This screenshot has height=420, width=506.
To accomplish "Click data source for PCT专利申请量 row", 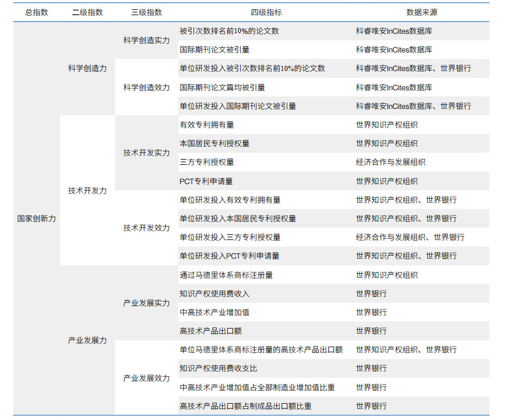I will [x=386, y=181].
